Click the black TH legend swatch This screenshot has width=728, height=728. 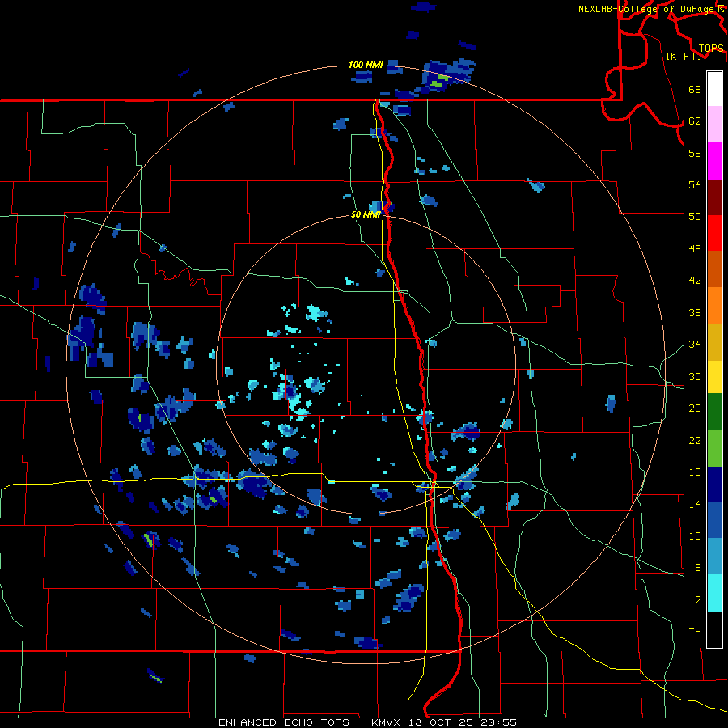[x=714, y=629]
